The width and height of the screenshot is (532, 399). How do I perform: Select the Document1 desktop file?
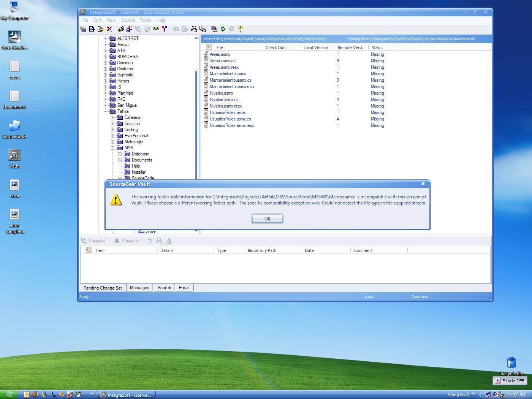(14, 100)
